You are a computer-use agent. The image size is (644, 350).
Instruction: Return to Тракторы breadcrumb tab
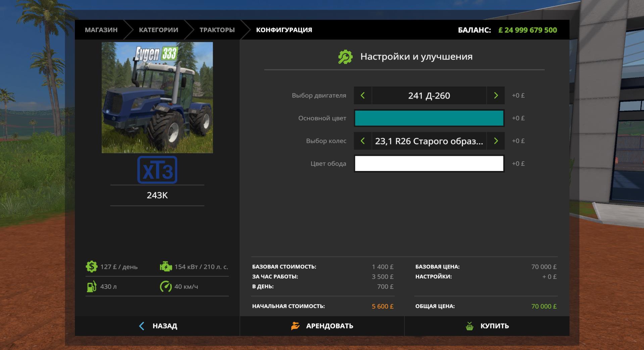coord(217,30)
